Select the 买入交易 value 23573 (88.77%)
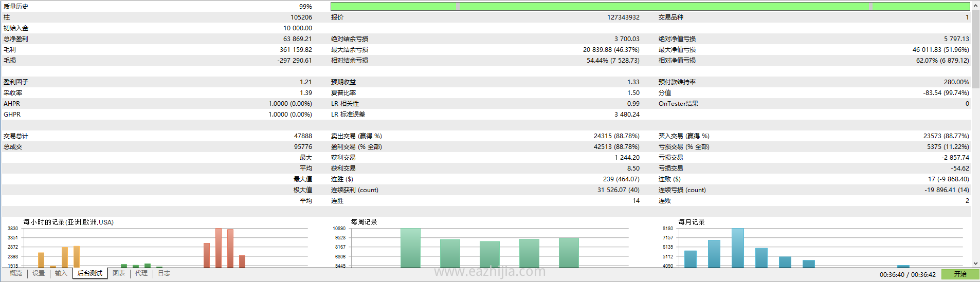Image resolution: width=980 pixels, height=282 pixels. pyautogui.click(x=946, y=136)
